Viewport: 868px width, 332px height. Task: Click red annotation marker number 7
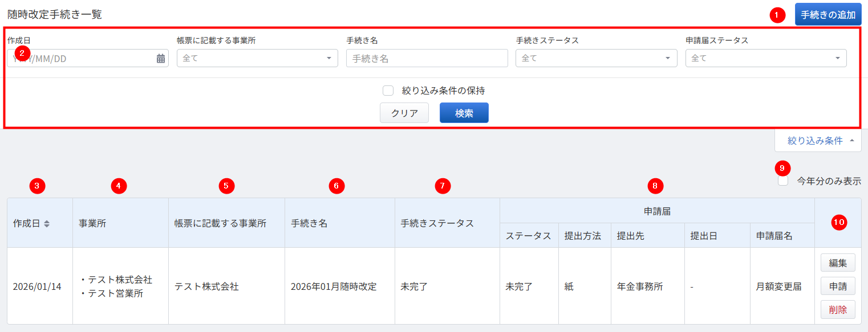pyautogui.click(x=443, y=185)
